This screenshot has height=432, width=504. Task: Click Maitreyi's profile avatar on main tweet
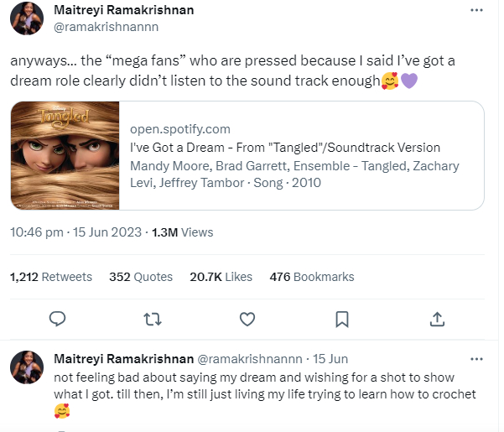tap(27, 18)
